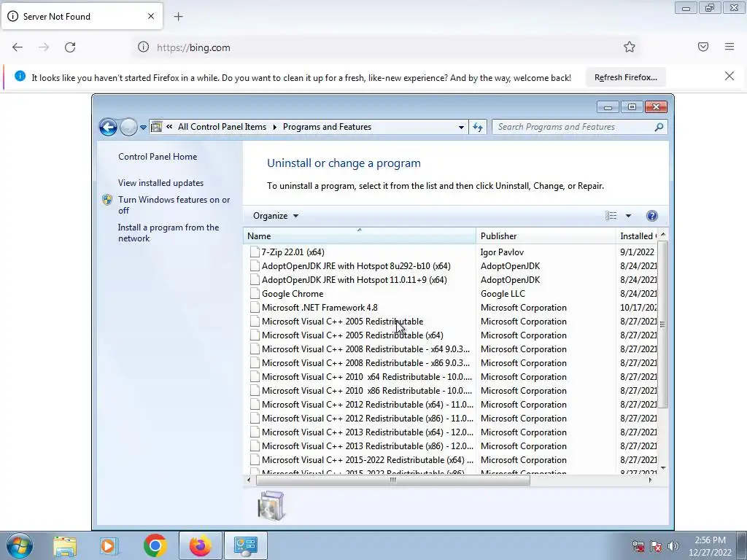Screen dimensions: 747x560
Task: Select Visual C++ 2012 Redistributable (x64)
Action: (x=368, y=404)
